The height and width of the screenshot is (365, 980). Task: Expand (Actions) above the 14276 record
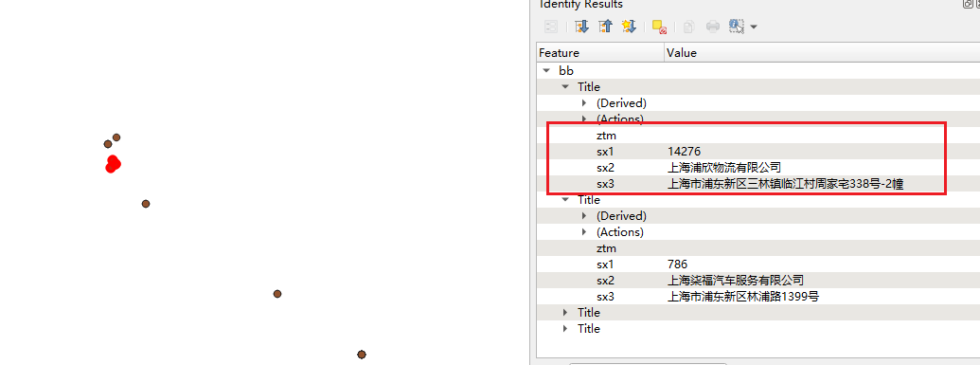pyautogui.click(x=584, y=119)
